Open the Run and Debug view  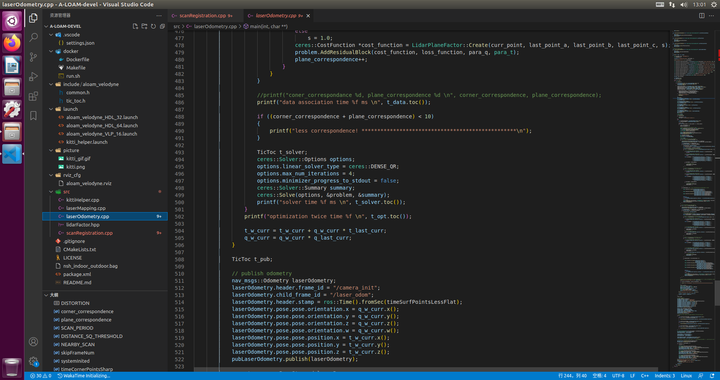33,77
